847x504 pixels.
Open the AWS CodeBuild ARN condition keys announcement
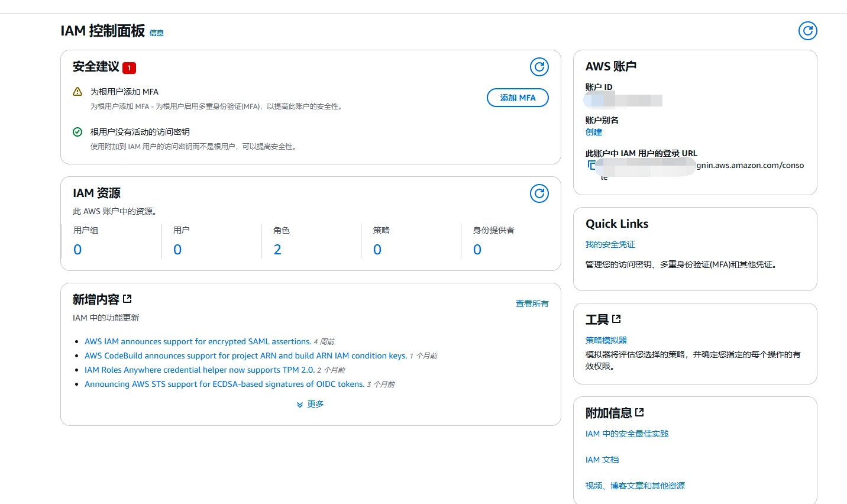(x=246, y=356)
